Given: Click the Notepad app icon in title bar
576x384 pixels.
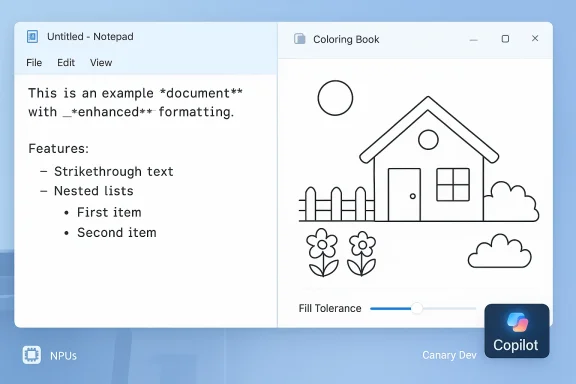Looking at the screenshot, I should click(x=32, y=36).
